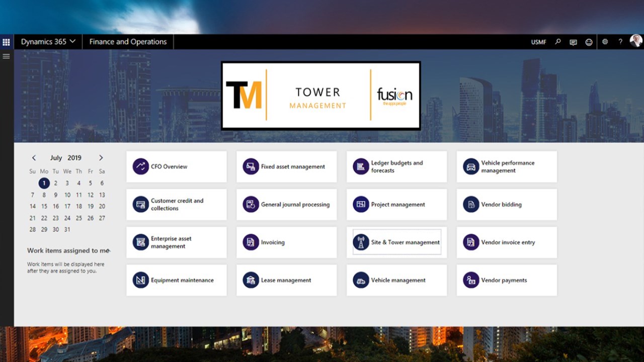Go to previous month in calendar

click(x=34, y=158)
